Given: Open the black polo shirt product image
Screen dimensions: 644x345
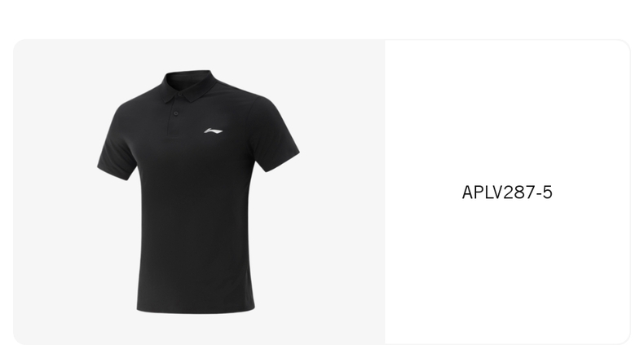Looking at the screenshot, I should (198, 192).
